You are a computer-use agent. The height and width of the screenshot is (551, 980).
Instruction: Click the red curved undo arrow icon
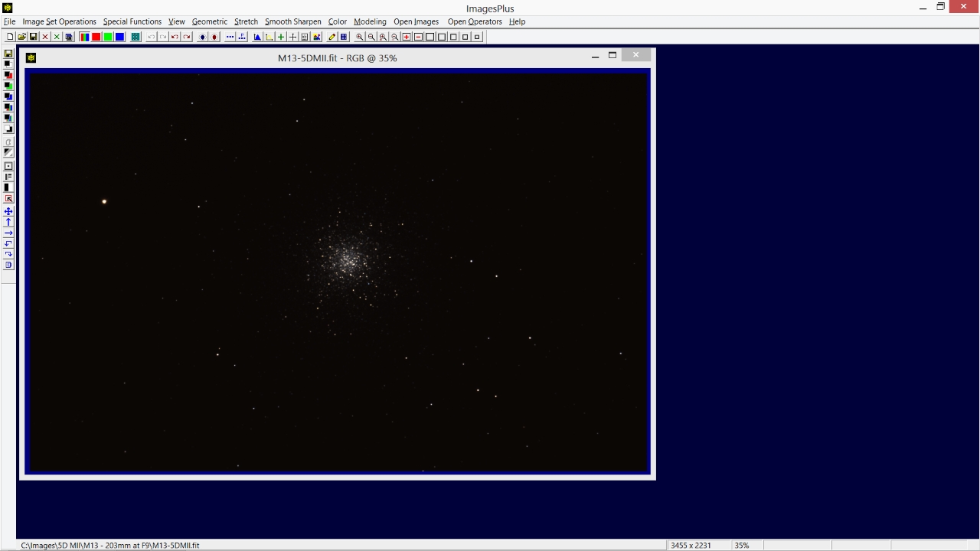pyautogui.click(x=175, y=37)
